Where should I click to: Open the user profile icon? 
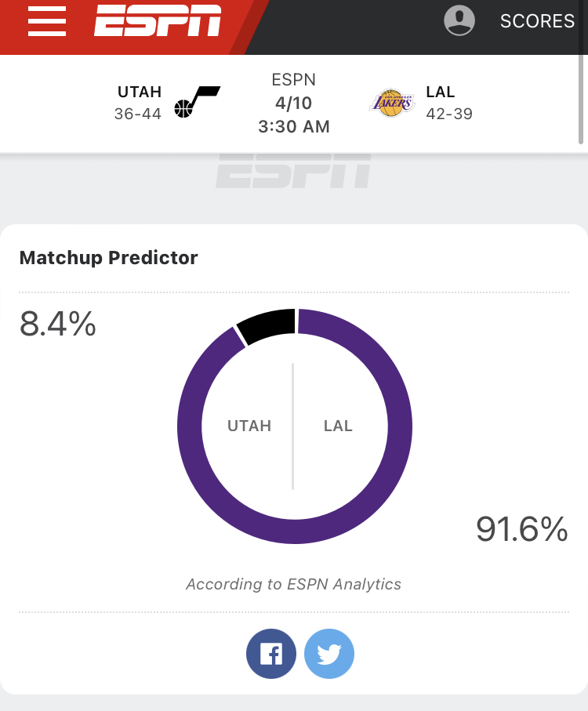pyautogui.click(x=459, y=20)
